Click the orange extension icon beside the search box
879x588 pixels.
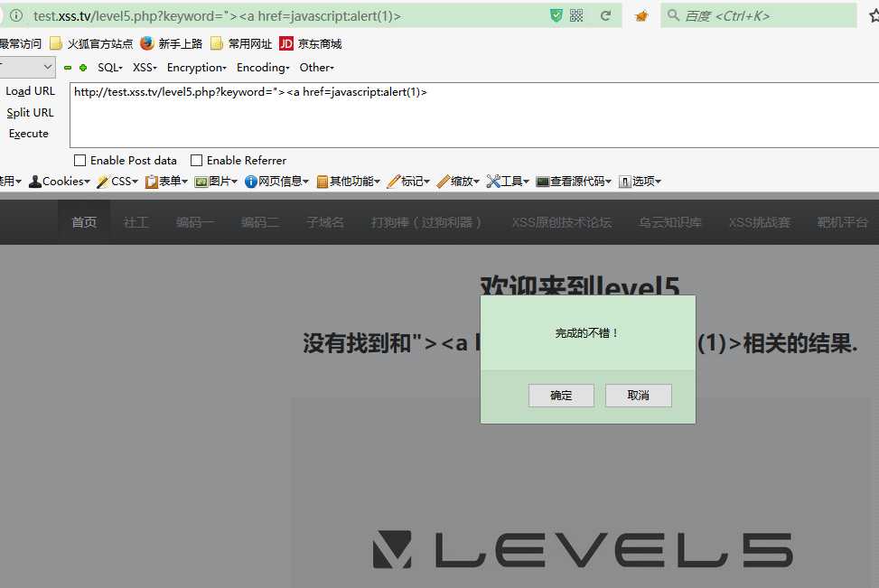coord(641,16)
